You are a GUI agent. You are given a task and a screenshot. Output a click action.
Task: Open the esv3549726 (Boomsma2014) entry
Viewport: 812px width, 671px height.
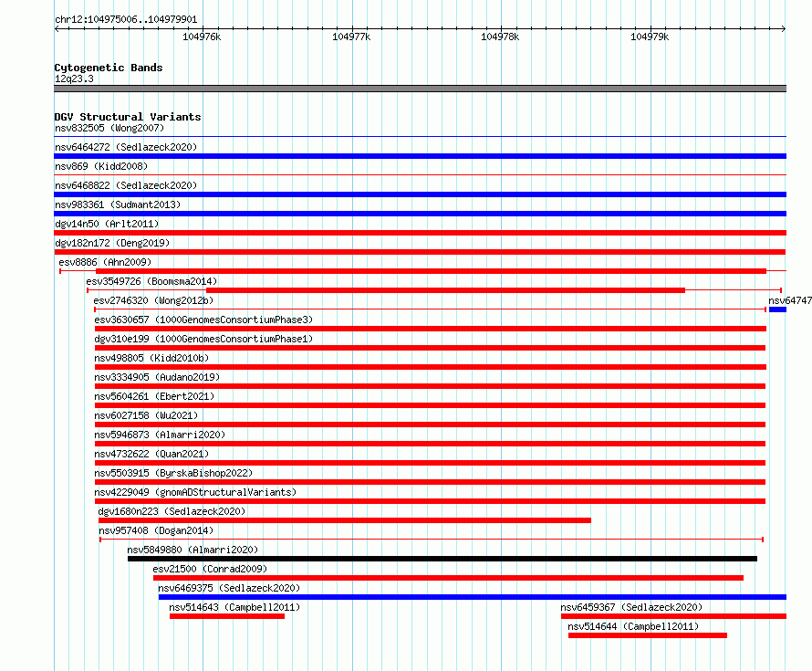pyautogui.click(x=151, y=281)
